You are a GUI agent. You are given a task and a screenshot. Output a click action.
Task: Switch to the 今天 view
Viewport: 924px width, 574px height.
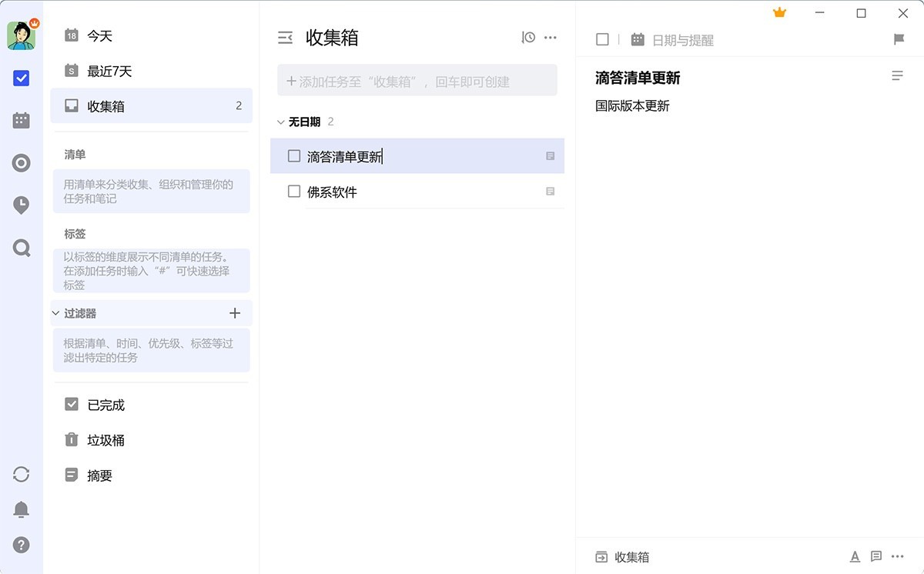[x=99, y=35]
